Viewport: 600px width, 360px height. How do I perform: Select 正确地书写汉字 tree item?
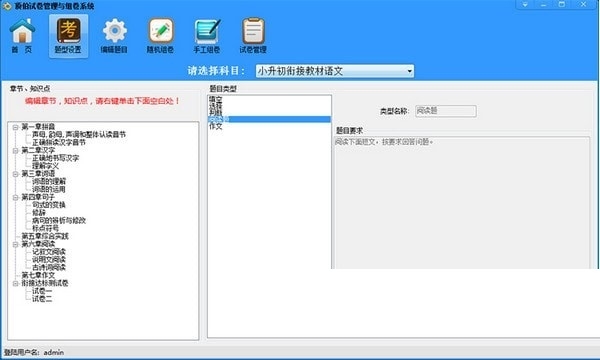tap(55, 158)
